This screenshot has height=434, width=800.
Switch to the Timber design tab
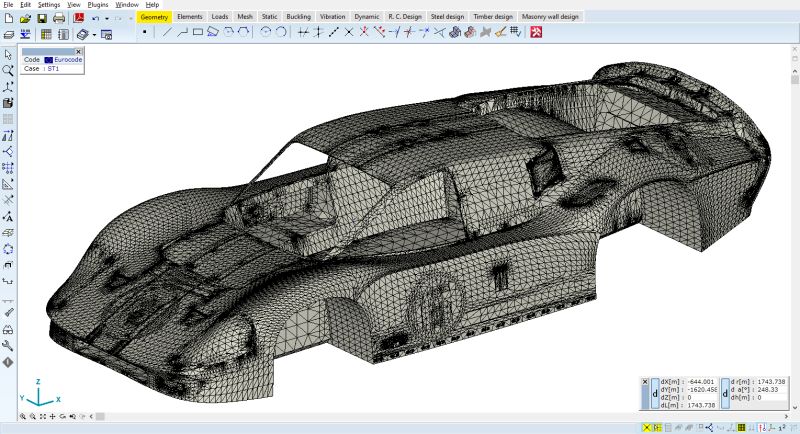click(x=493, y=17)
